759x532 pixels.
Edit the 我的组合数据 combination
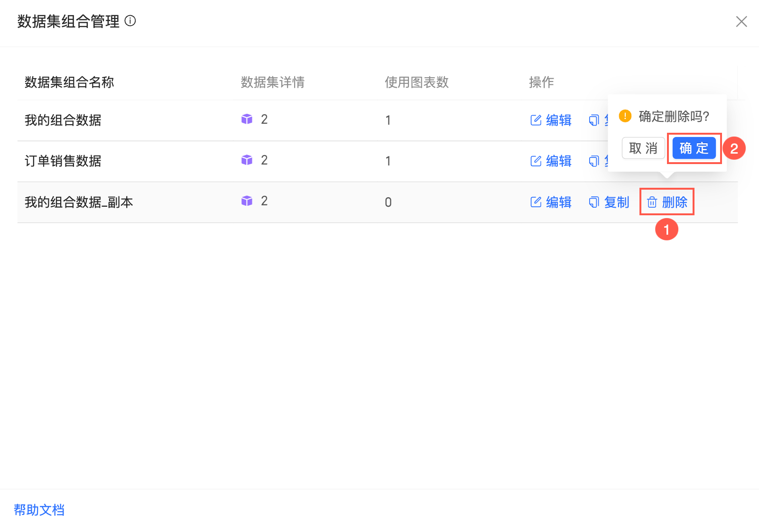click(x=551, y=120)
